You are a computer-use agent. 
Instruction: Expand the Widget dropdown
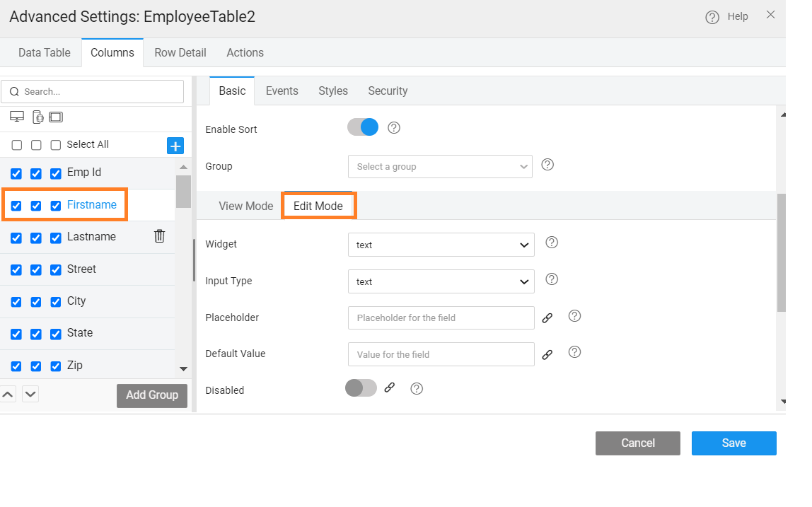tap(441, 245)
